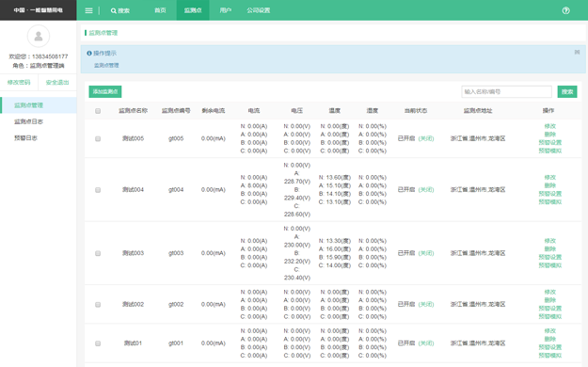Click (关闭) for 测试005

click(426, 138)
